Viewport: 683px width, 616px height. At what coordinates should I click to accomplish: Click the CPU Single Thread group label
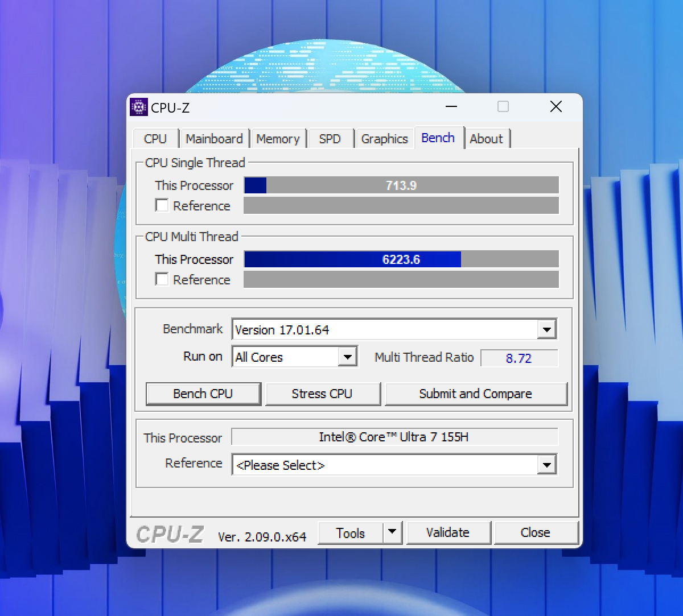point(195,163)
